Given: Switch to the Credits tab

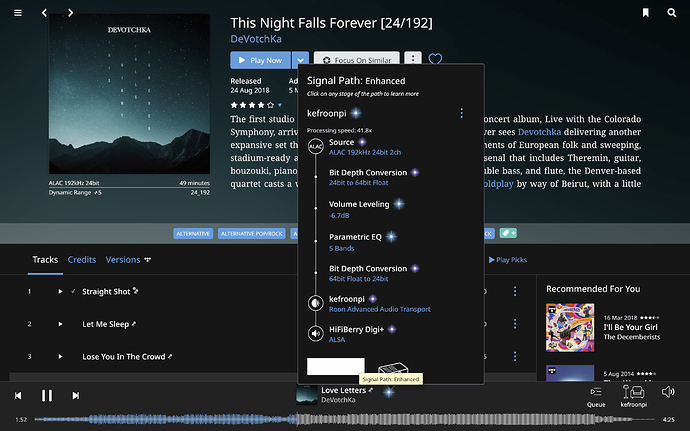Looking at the screenshot, I should coord(81,260).
